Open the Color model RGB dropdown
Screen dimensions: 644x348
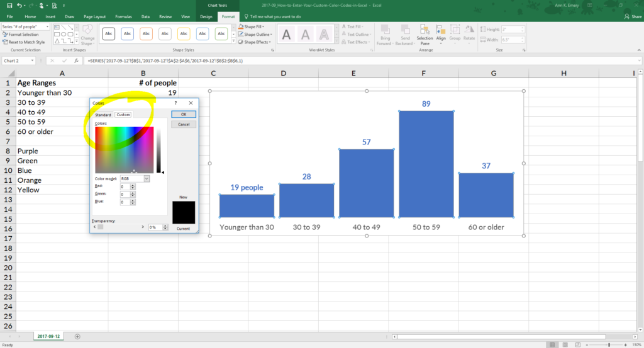tap(147, 179)
